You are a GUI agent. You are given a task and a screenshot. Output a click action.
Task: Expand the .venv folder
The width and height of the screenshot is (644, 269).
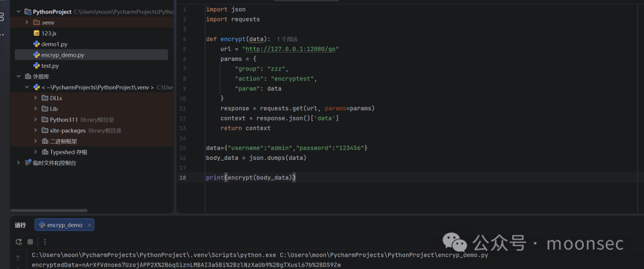pyautogui.click(x=27, y=23)
